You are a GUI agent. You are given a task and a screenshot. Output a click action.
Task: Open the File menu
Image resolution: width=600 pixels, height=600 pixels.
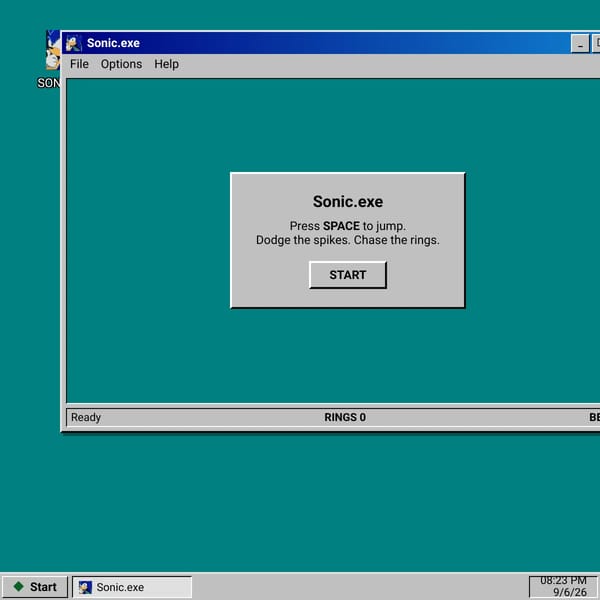[x=79, y=64]
